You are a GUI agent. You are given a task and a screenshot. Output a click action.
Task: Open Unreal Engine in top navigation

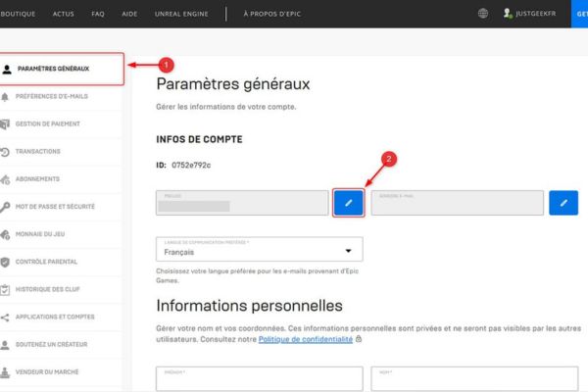pos(181,14)
